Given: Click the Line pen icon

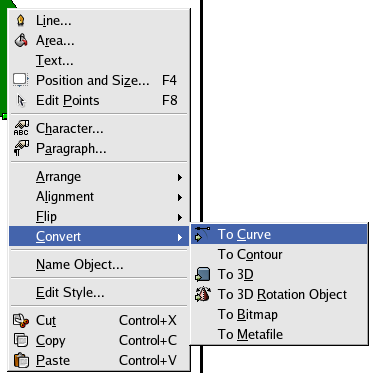Looking at the screenshot, I should tap(21, 20).
